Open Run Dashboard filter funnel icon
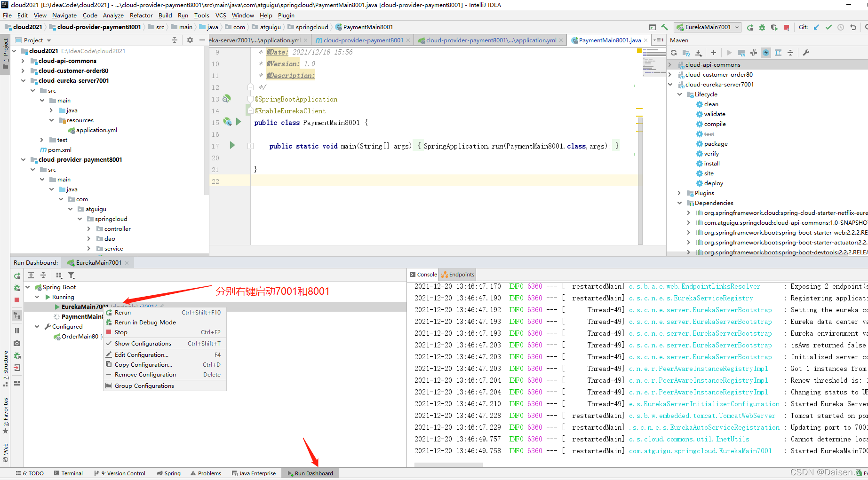The width and height of the screenshot is (868, 480). click(72, 275)
